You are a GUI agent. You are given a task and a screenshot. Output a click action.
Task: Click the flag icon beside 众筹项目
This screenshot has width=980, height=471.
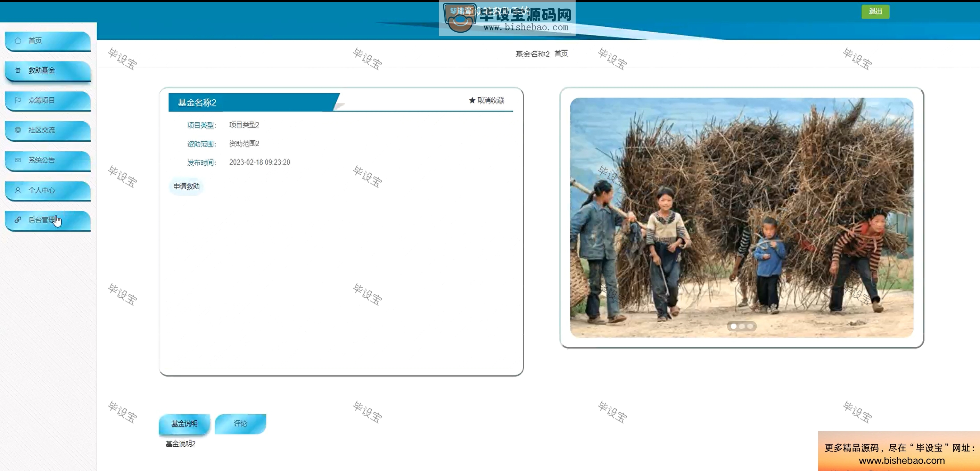coord(18,100)
